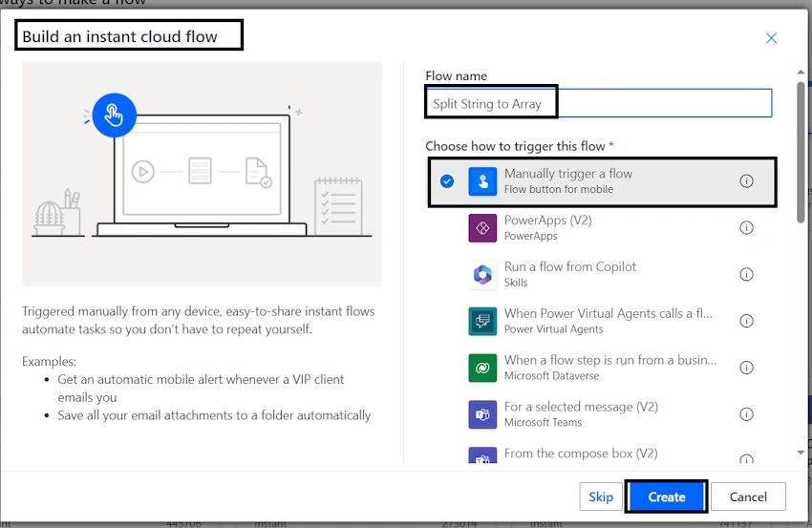
Task: Click the Run a flow from Copilot icon
Action: (482, 274)
